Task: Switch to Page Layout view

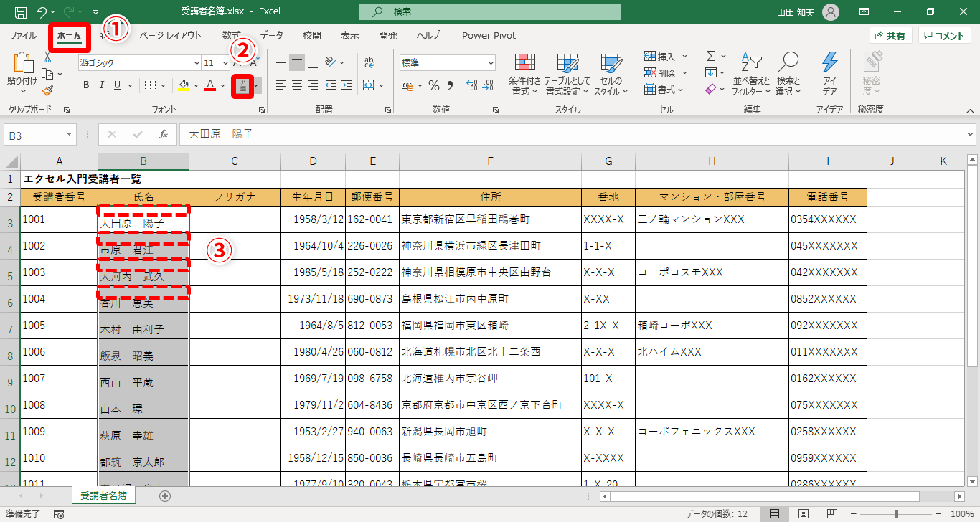Action: pos(804,514)
